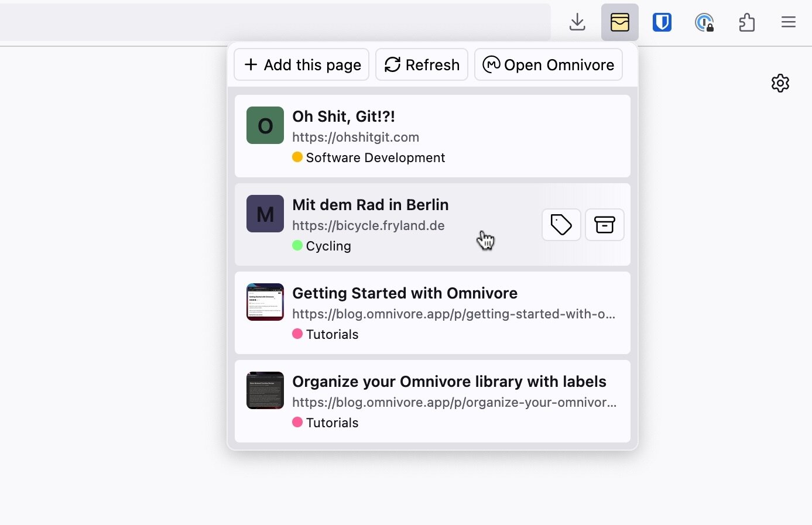
Task: Open the Bitwarden extension icon
Action: (662, 22)
